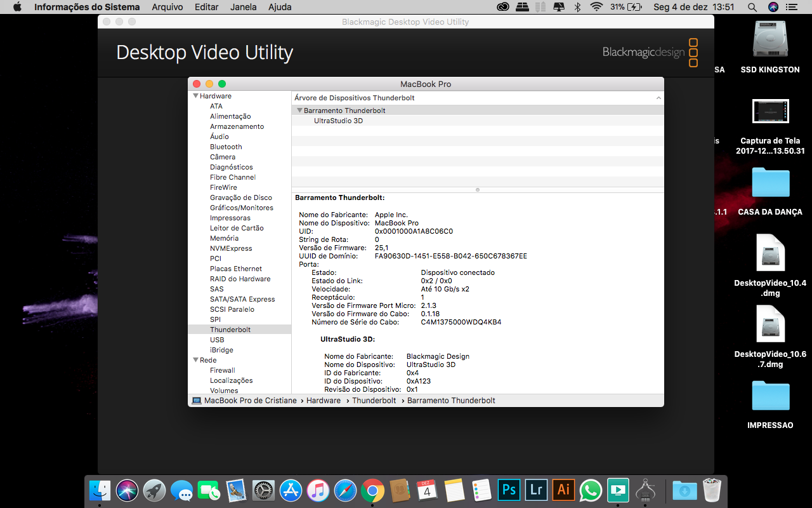This screenshot has height=508, width=812.
Task: Click Bluetooth icon in menu bar
Action: pyautogui.click(x=577, y=7)
